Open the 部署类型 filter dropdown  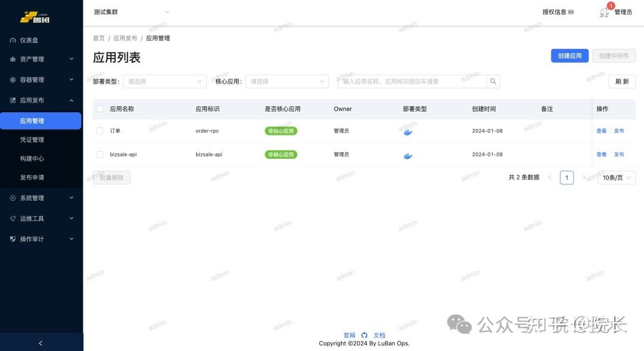(164, 81)
